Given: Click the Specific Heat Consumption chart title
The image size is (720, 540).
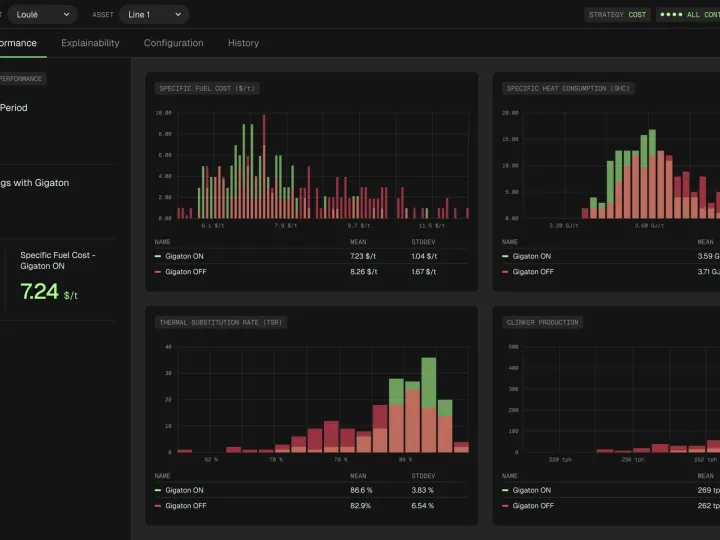Looking at the screenshot, I should (x=568, y=88).
